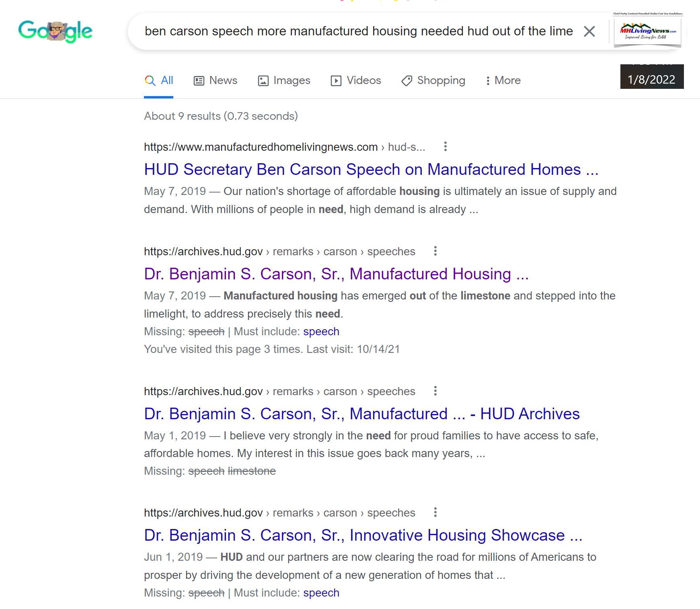Open the result titled ending in HUD Archives
700x609 pixels.
click(x=361, y=414)
